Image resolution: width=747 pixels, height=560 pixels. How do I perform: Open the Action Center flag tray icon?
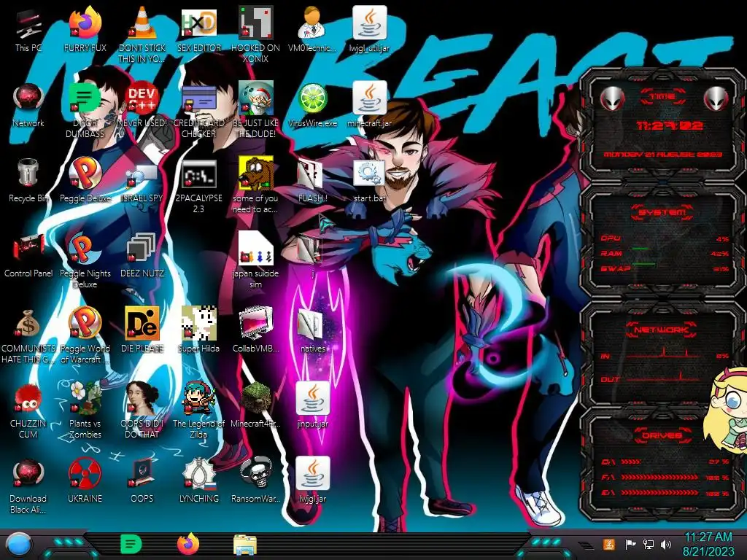630,544
